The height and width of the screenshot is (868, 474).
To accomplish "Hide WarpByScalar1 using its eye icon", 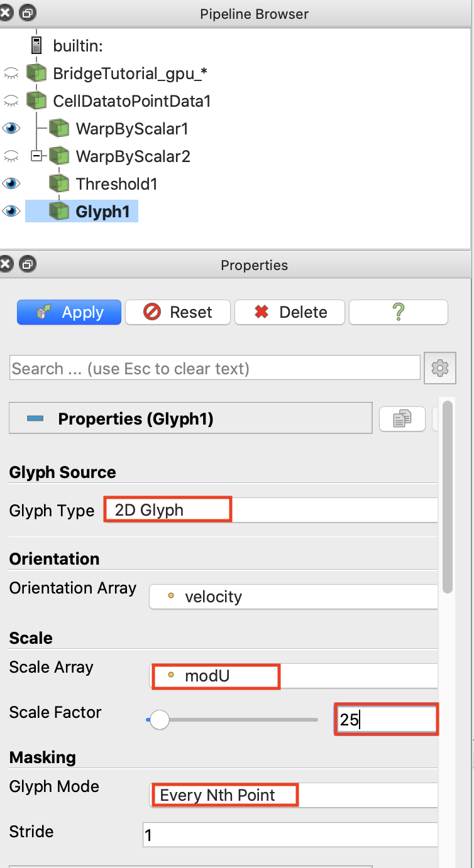I will click(11, 129).
